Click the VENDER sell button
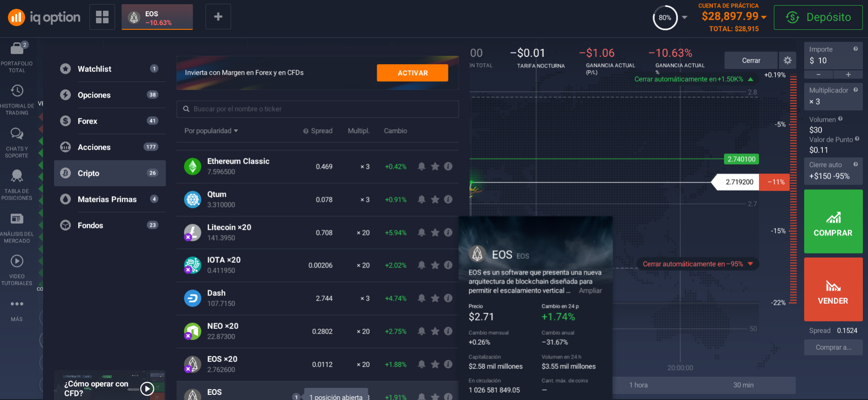 pyautogui.click(x=833, y=289)
